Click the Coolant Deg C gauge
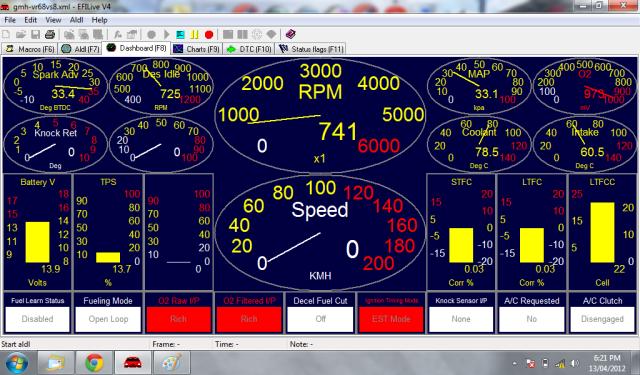This screenshot has width=640, height=375. click(x=479, y=144)
